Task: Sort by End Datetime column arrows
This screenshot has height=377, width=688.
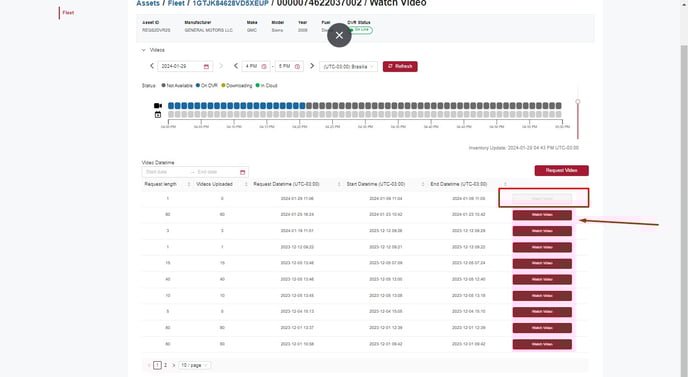Action: coord(505,184)
